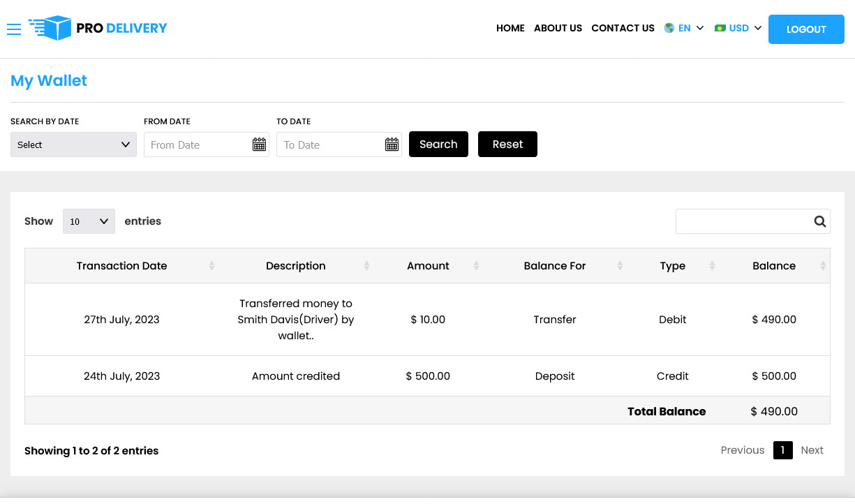Sort by Transaction Date column arrows

211,266
